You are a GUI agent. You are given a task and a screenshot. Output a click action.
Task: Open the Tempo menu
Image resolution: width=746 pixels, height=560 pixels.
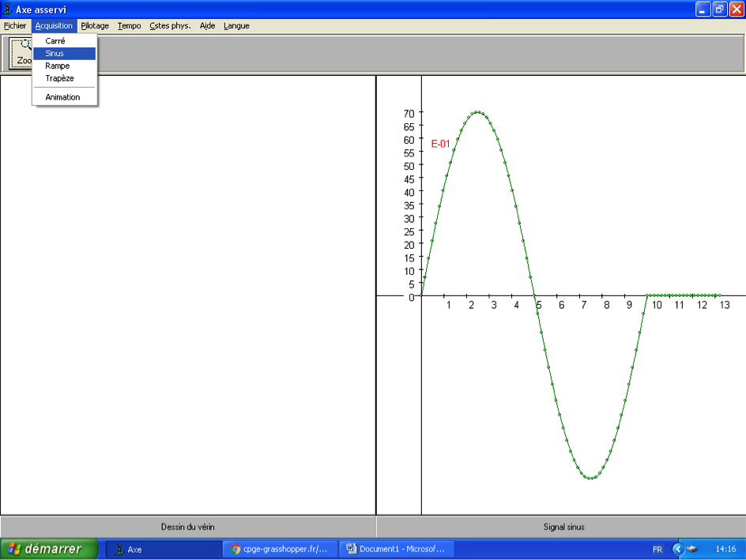click(x=129, y=26)
